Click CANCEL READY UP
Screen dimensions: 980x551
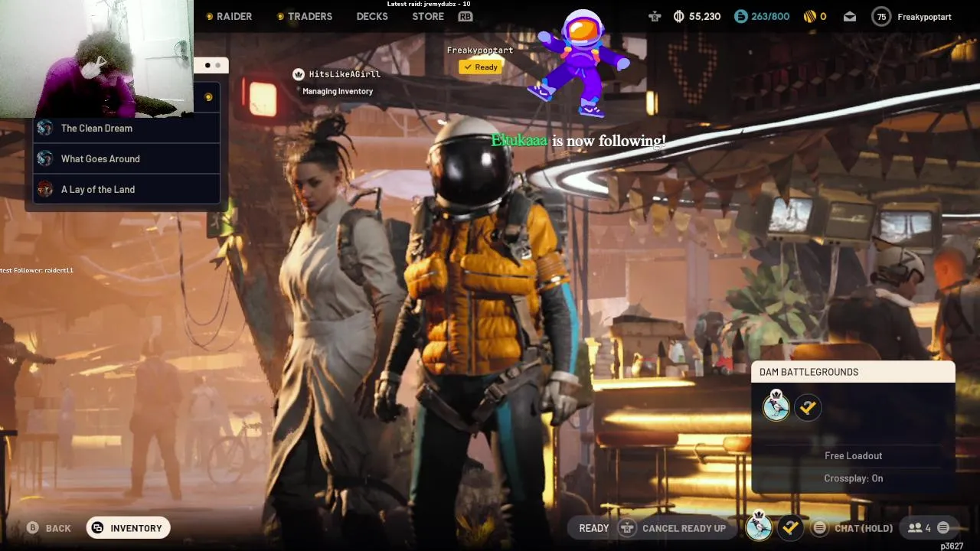point(684,528)
